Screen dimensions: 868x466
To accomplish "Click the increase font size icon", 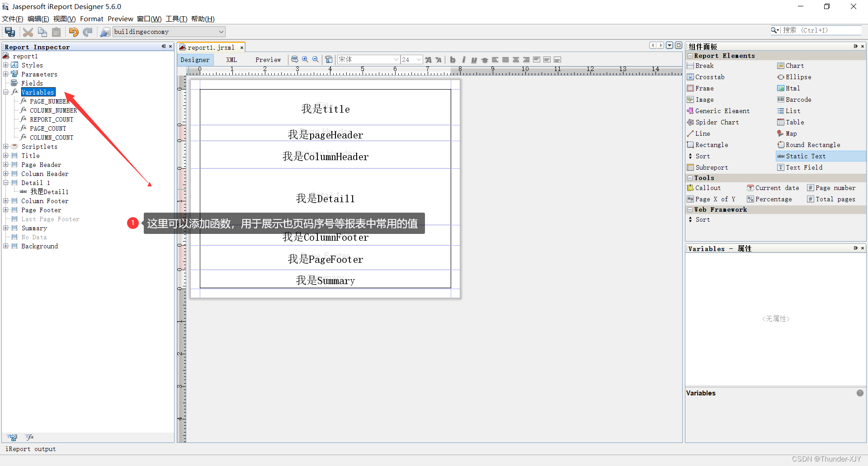I will pyautogui.click(x=428, y=59).
